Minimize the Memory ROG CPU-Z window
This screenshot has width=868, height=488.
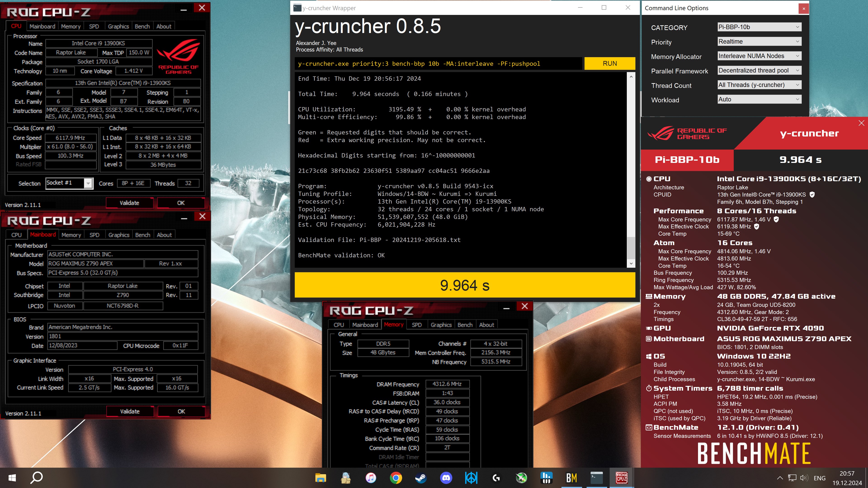pyautogui.click(x=506, y=307)
